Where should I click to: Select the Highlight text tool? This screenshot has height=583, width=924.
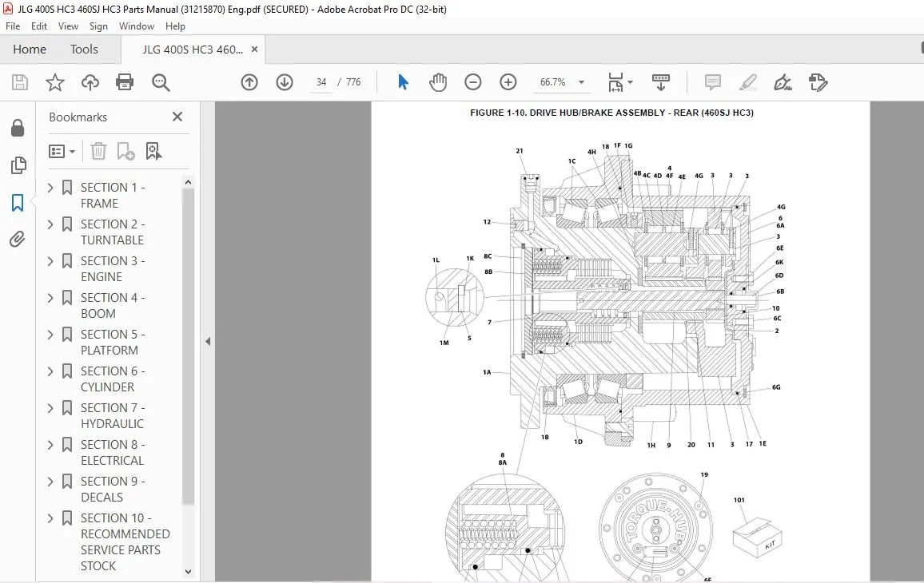point(748,81)
